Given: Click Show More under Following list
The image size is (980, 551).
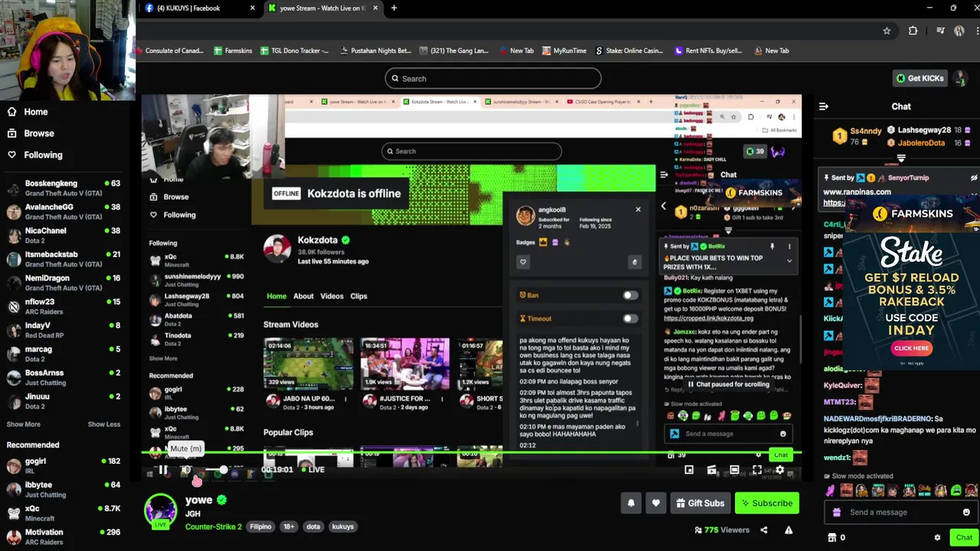Looking at the screenshot, I should [24, 424].
